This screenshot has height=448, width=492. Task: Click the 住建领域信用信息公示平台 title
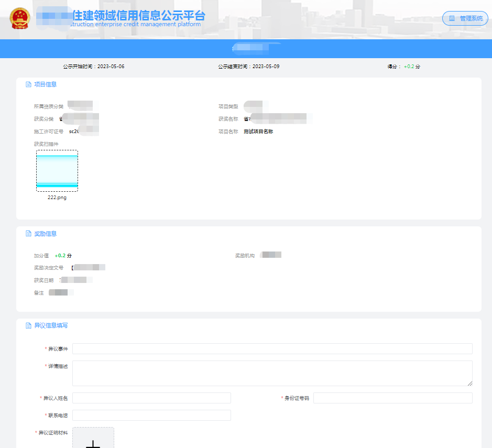click(139, 15)
